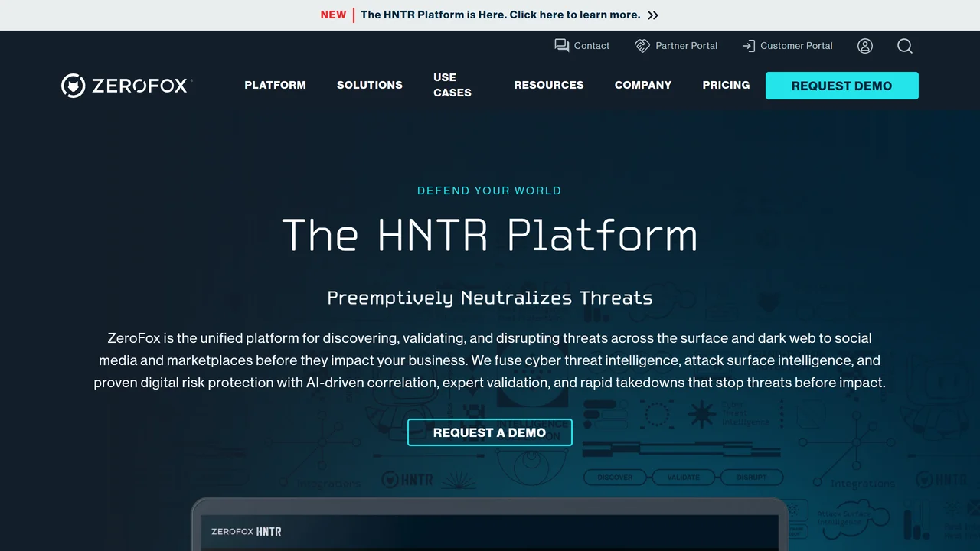Visit the Partner Portal link
Viewport: 980px width, 551px height.
point(676,46)
